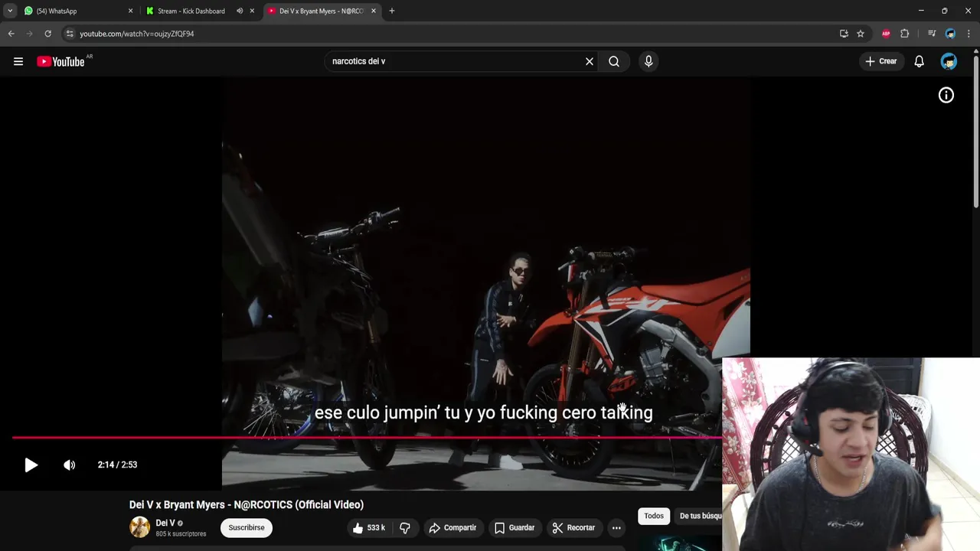Open YouTube account avatar menu

pyautogui.click(x=949, y=61)
